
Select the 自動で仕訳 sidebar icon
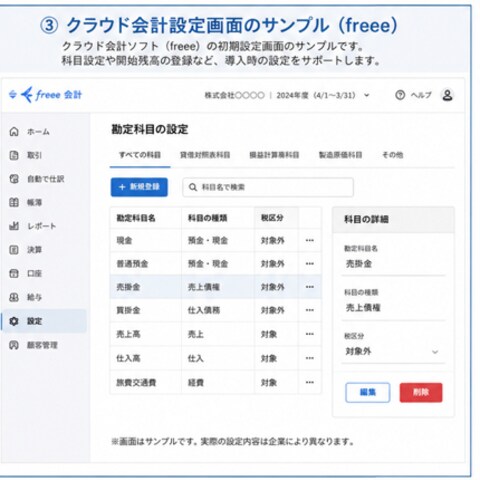[x=14, y=179]
